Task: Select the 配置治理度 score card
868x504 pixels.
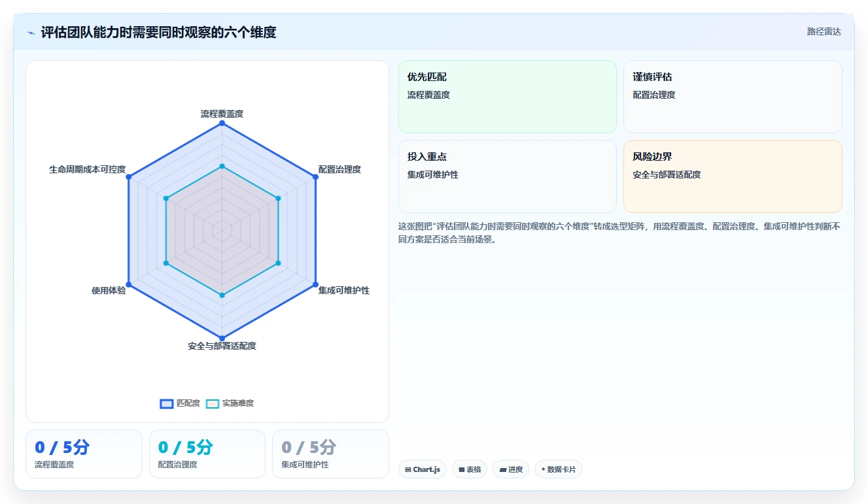Action: [x=207, y=454]
